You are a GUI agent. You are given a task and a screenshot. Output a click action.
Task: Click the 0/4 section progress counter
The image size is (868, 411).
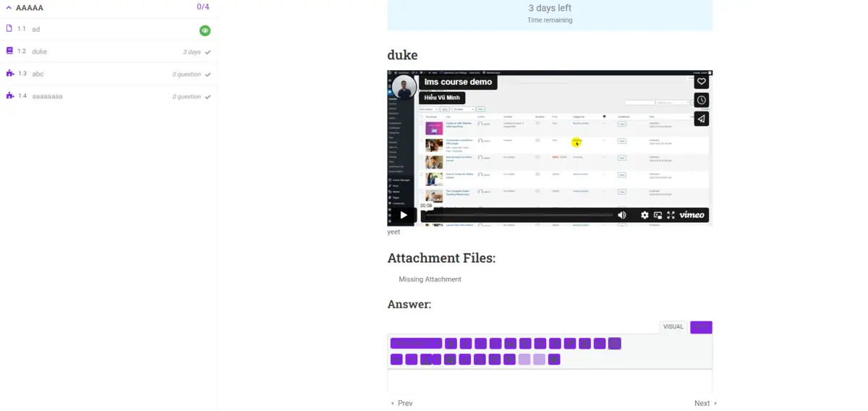(x=203, y=7)
